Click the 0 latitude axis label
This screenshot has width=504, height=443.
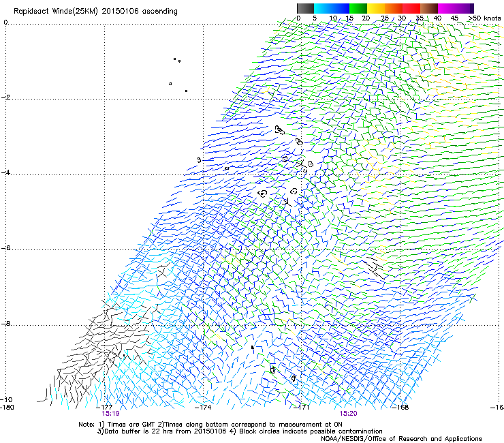point(5,22)
